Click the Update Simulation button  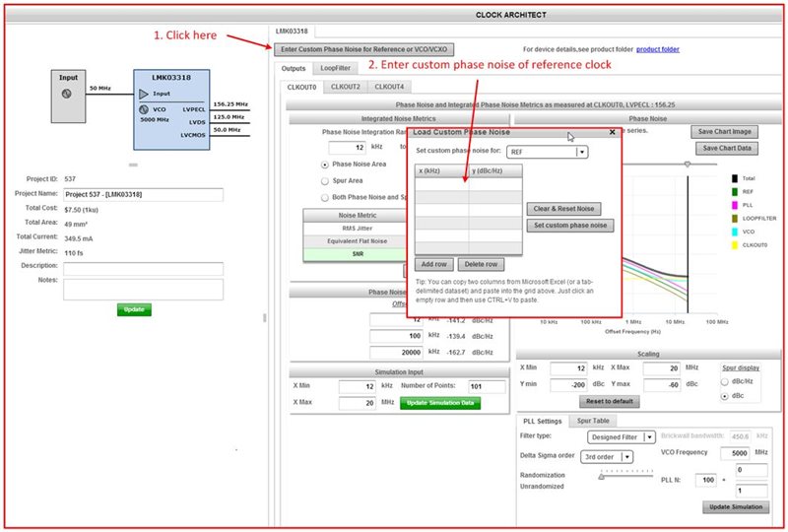click(x=736, y=506)
